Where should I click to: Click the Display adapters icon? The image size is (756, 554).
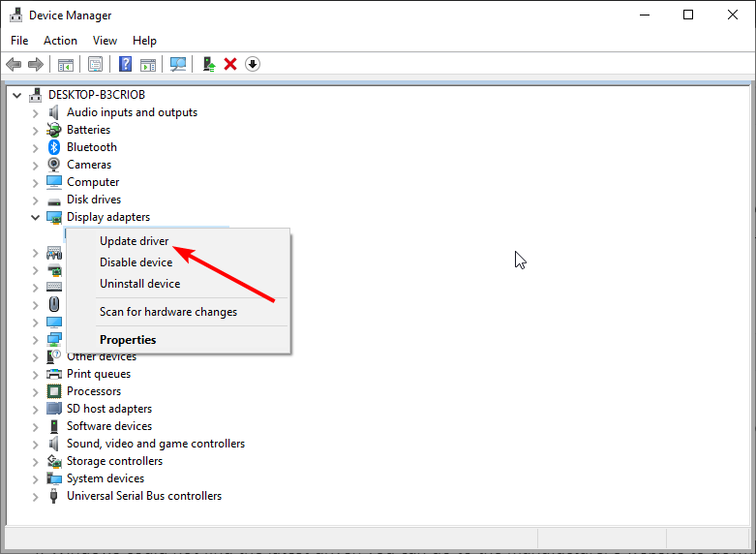coord(54,217)
